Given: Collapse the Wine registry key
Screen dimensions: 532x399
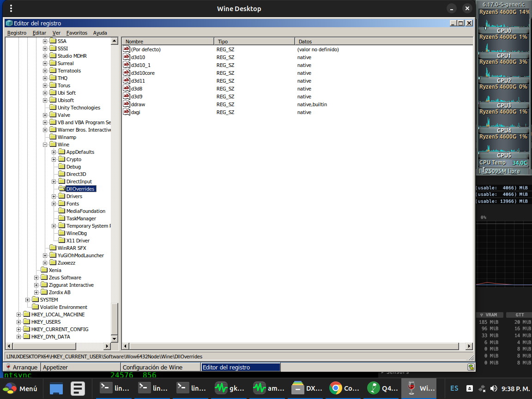Looking at the screenshot, I should pyautogui.click(x=45, y=145).
